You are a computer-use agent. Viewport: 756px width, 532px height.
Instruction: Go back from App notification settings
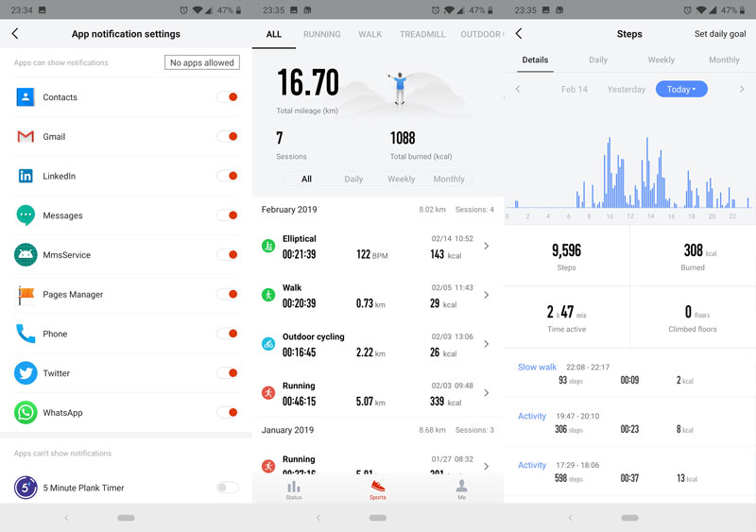[x=15, y=33]
